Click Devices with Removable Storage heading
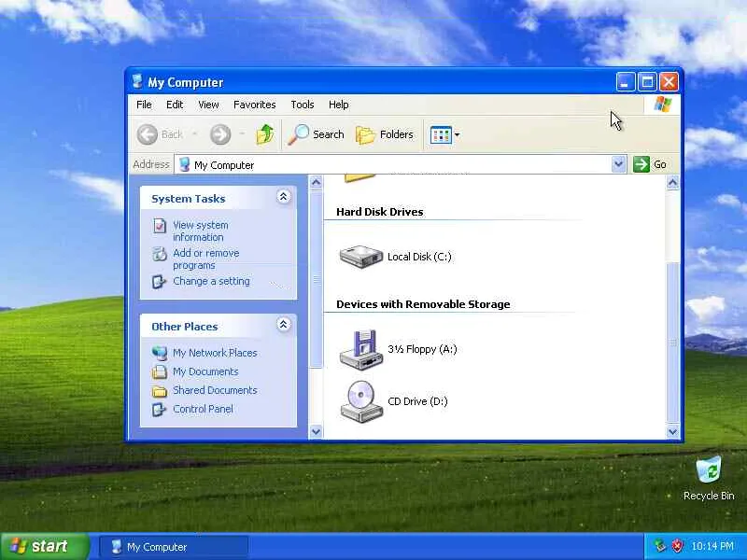747x560 pixels. coord(423,304)
